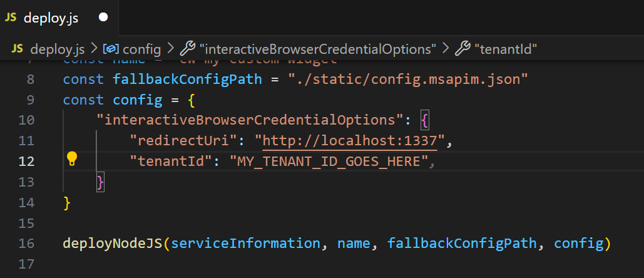Screen dimensions: 644x278
Task: Click the fallbackConfigPath argument on line 16
Action: pyautogui.click(x=462, y=243)
